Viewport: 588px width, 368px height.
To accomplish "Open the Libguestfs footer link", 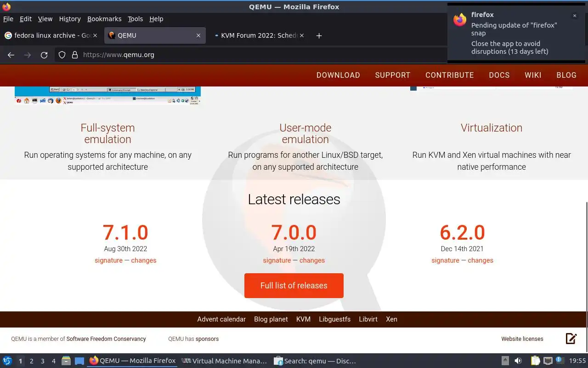I will click(335, 319).
